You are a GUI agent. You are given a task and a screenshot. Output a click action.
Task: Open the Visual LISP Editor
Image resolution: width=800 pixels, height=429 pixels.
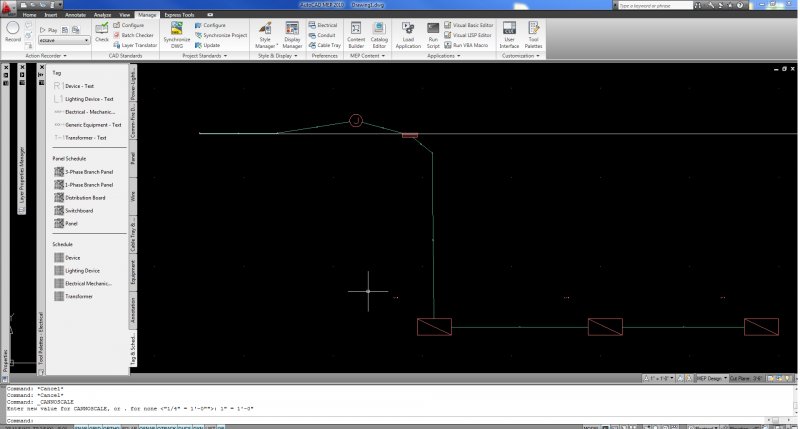click(467, 35)
